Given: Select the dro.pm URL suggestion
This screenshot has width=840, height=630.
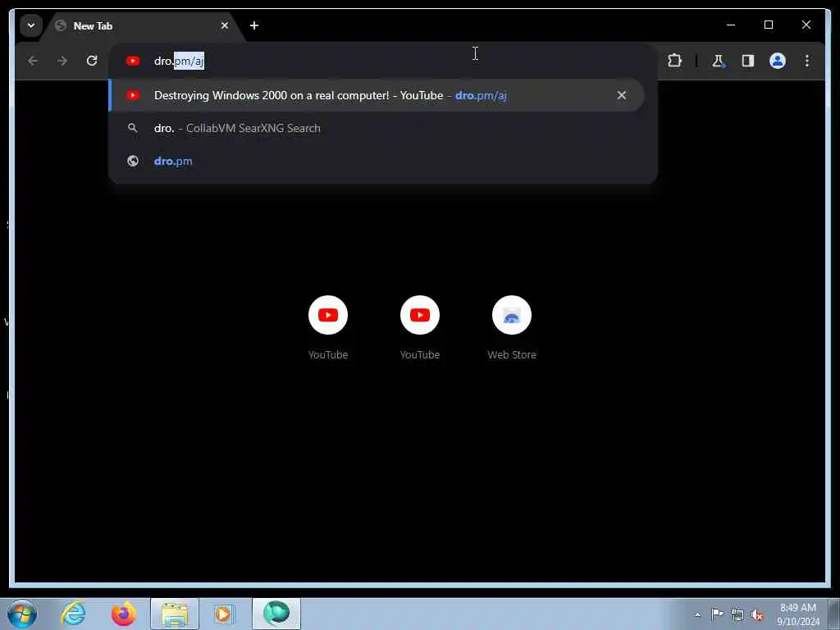Looking at the screenshot, I should [x=376, y=162].
